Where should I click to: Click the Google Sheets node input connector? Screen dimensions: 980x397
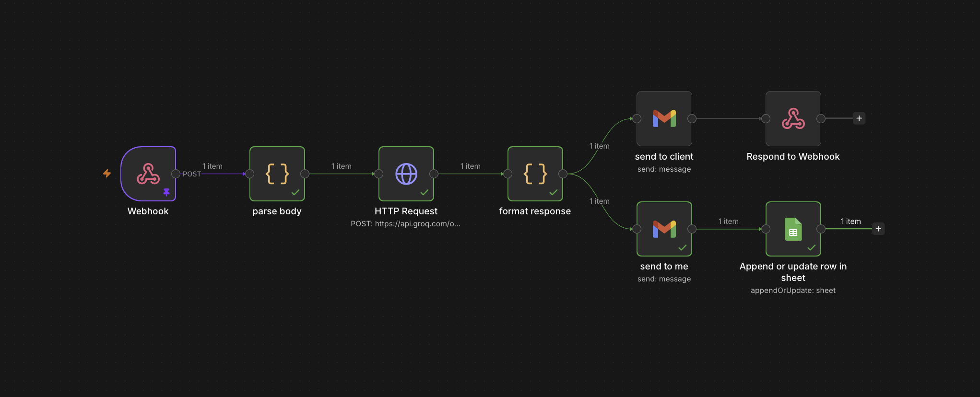pos(766,229)
